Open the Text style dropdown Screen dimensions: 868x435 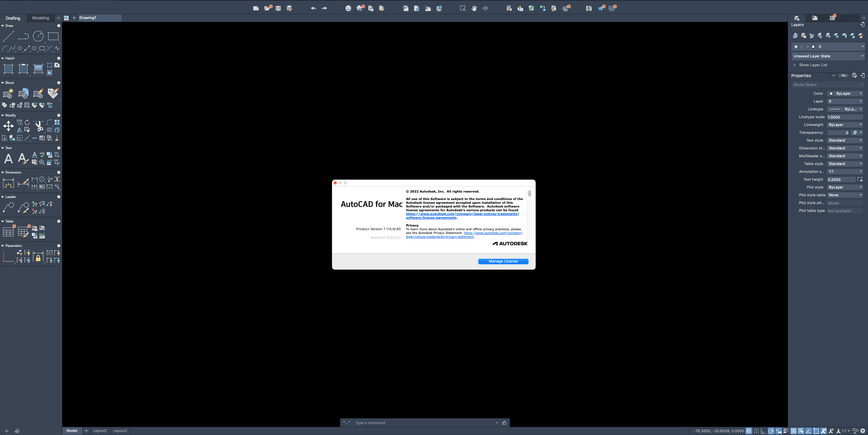pyautogui.click(x=845, y=140)
